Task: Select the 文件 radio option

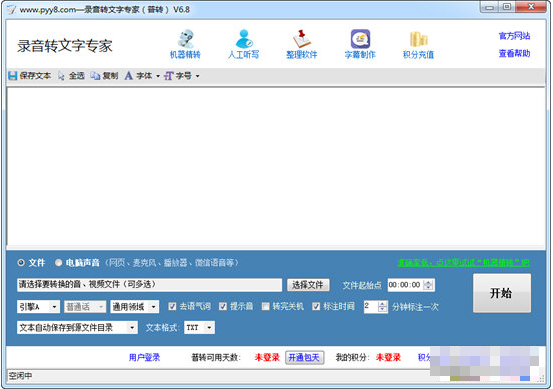Action: tap(21, 263)
